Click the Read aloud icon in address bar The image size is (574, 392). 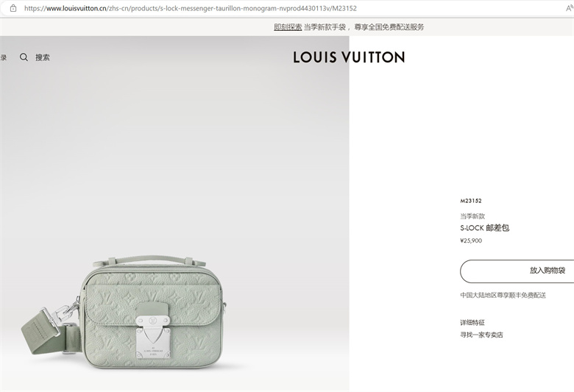click(x=570, y=8)
